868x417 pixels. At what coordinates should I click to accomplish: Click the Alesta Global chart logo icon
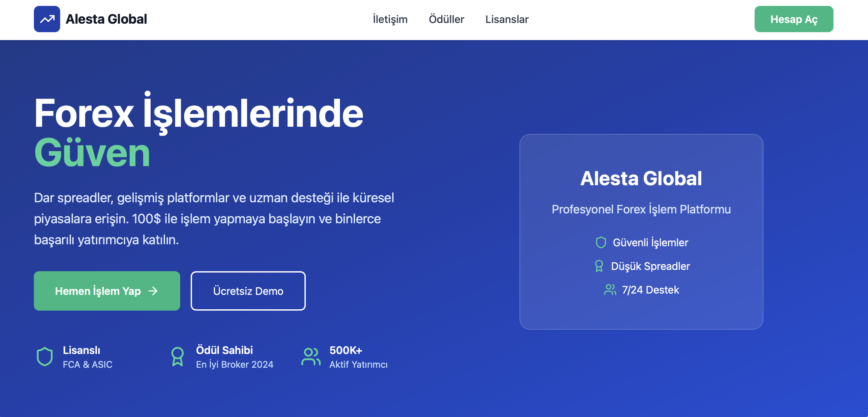47,19
